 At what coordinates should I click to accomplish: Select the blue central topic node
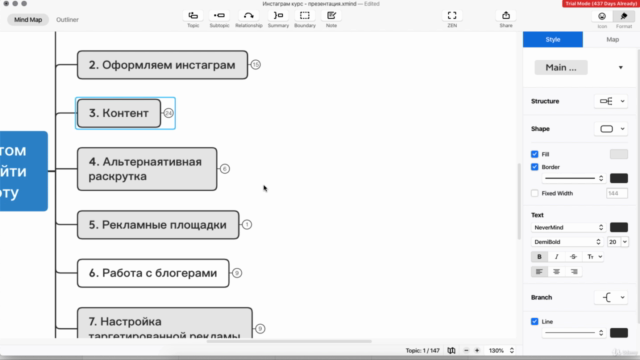pyautogui.click(x=24, y=171)
